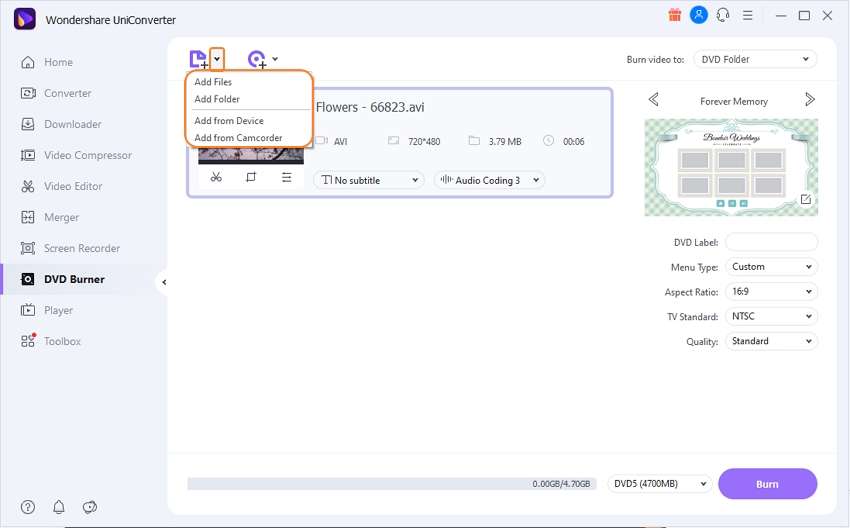
Task: Open the Add Files dropdown arrow
Action: coord(217,59)
